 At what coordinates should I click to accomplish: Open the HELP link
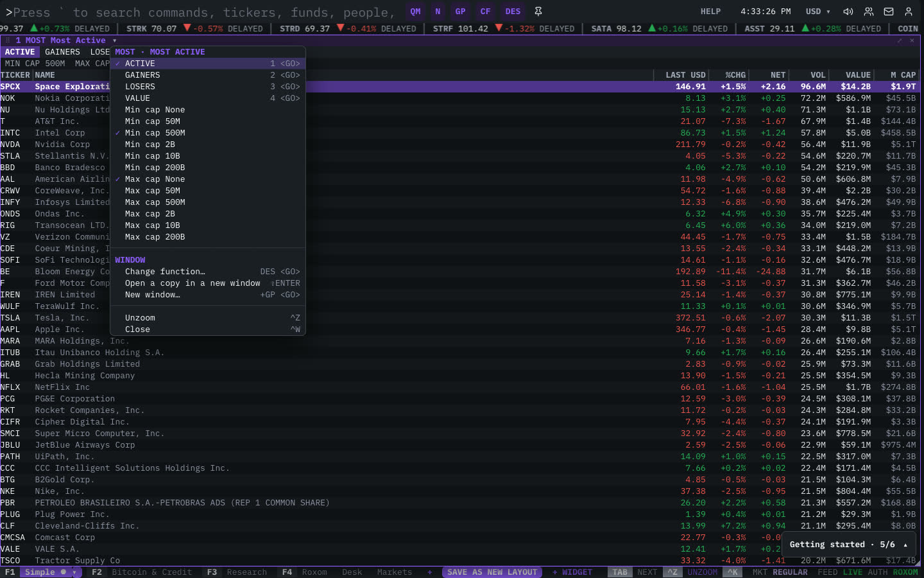(710, 12)
